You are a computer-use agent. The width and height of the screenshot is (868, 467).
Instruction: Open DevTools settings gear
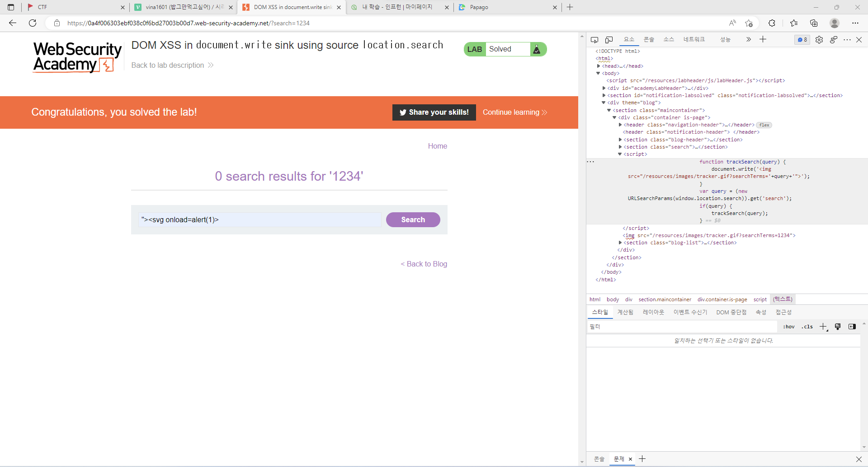pos(819,40)
